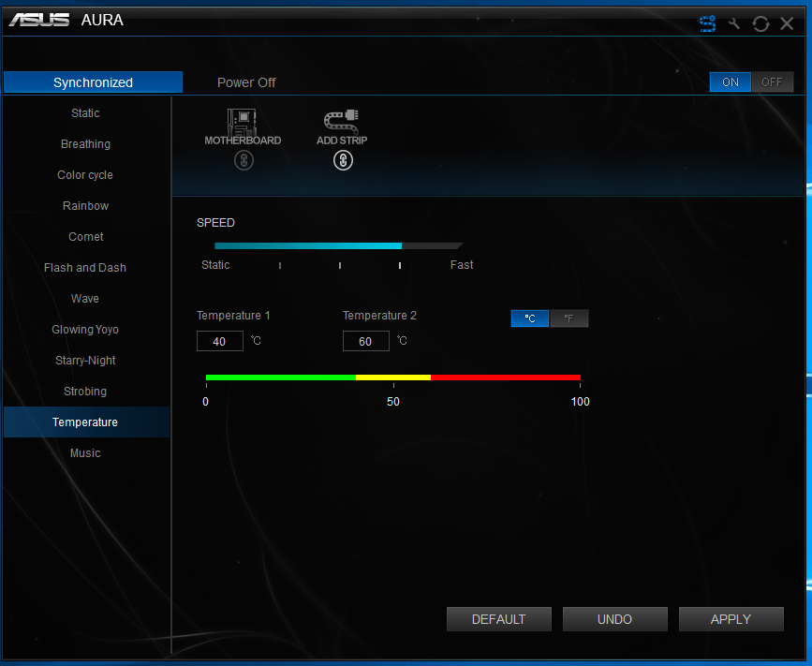Turn lighting ON
The image size is (812, 666).
[x=731, y=81]
